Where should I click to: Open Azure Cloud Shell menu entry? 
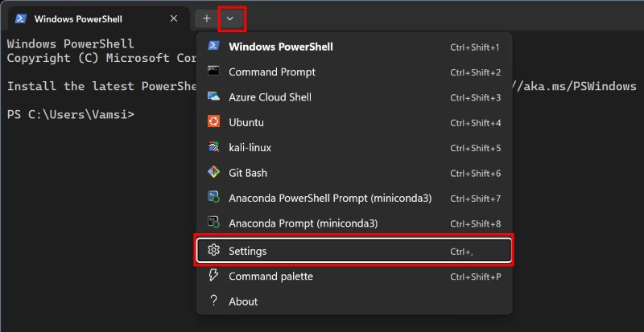(x=270, y=97)
